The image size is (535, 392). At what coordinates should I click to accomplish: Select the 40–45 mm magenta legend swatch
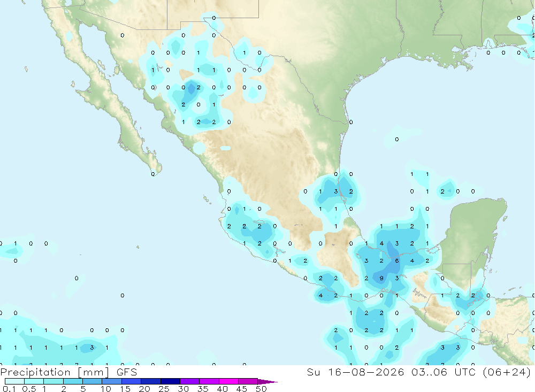pyautogui.click(x=228, y=381)
